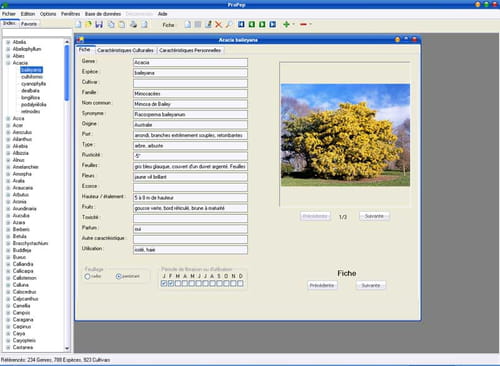Viewport: 500px width, 366px height.
Task: Expand the Acer tree node
Action: pyautogui.click(x=8, y=125)
